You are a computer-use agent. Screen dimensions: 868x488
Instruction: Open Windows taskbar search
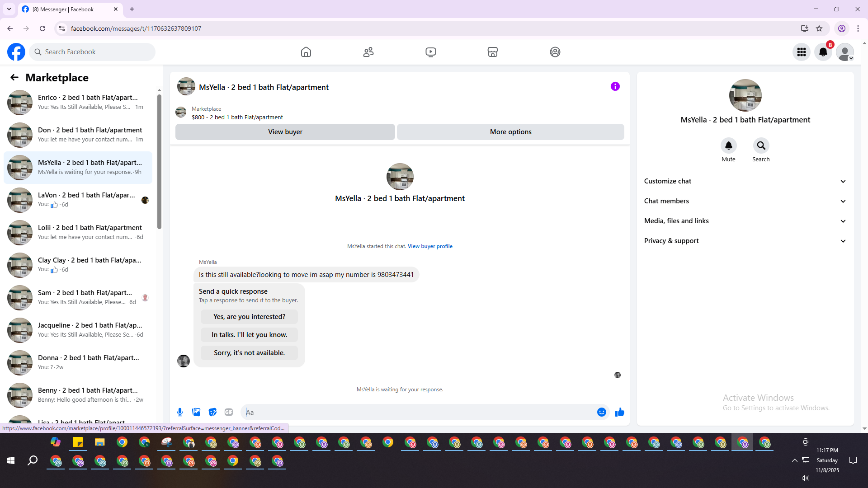click(x=33, y=460)
